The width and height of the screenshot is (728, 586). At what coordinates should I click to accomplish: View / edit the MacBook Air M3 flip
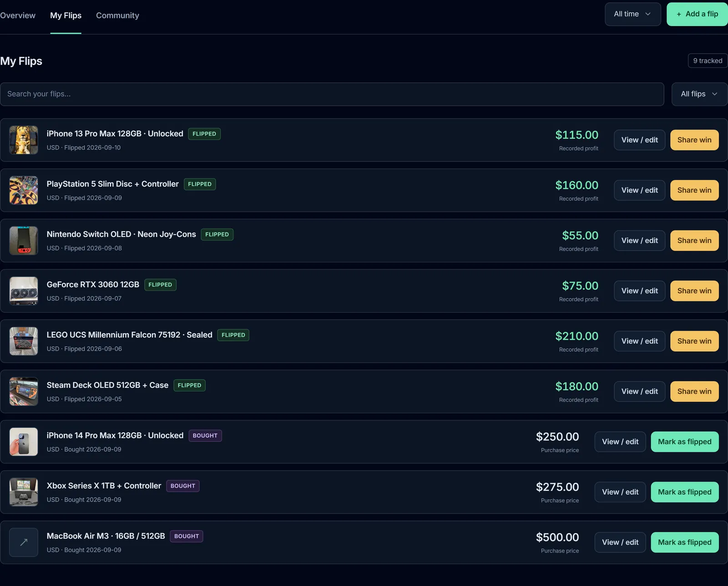coord(620,542)
